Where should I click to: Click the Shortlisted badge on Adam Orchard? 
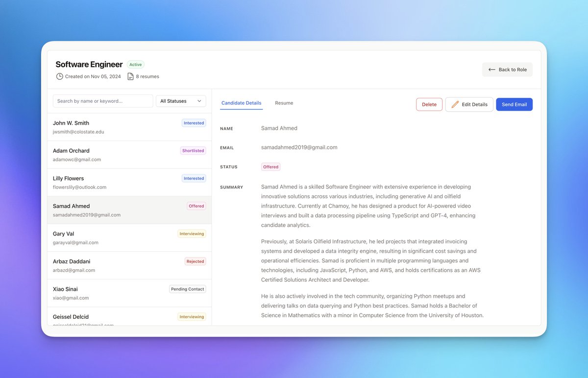point(193,151)
